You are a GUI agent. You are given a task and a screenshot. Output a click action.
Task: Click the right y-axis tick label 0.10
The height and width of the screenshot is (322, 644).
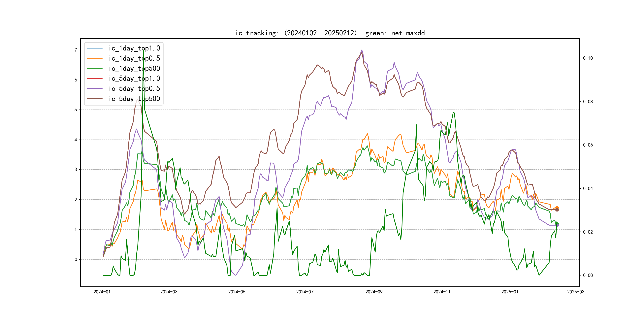coord(588,58)
